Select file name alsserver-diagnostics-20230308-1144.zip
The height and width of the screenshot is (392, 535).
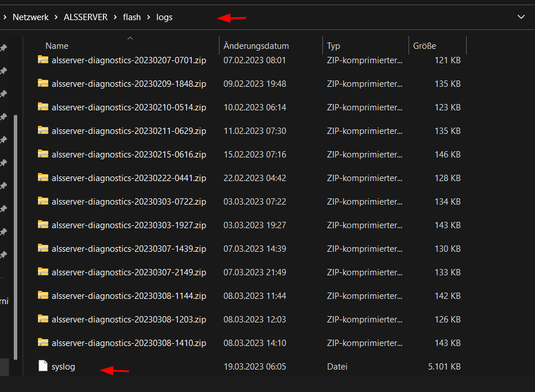pos(129,296)
